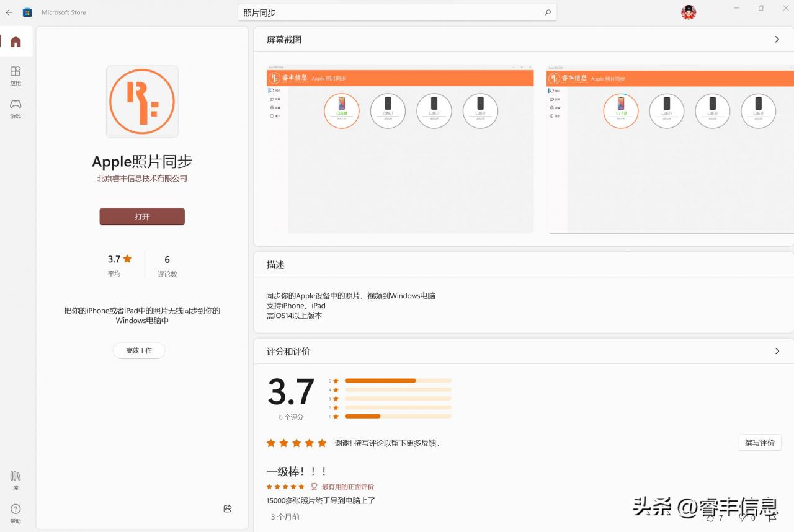The width and height of the screenshot is (794, 532).
Task: Click description line 需iOS14以上版本
Action: (294, 316)
